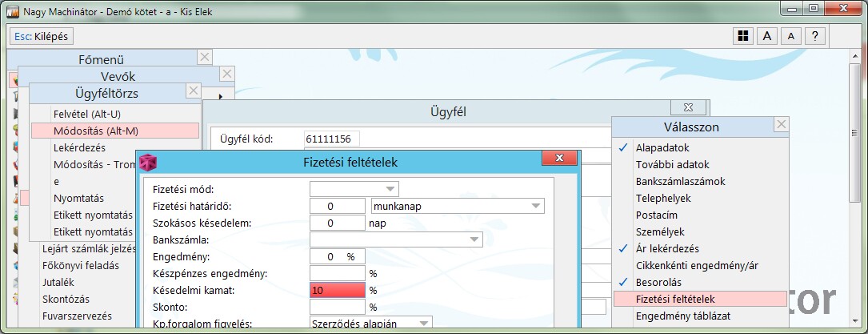This screenshot has height=334, width=868.
Task: Click the Készpénzes engedmény field
Action: pyautogui.click(x=338, y=273)
